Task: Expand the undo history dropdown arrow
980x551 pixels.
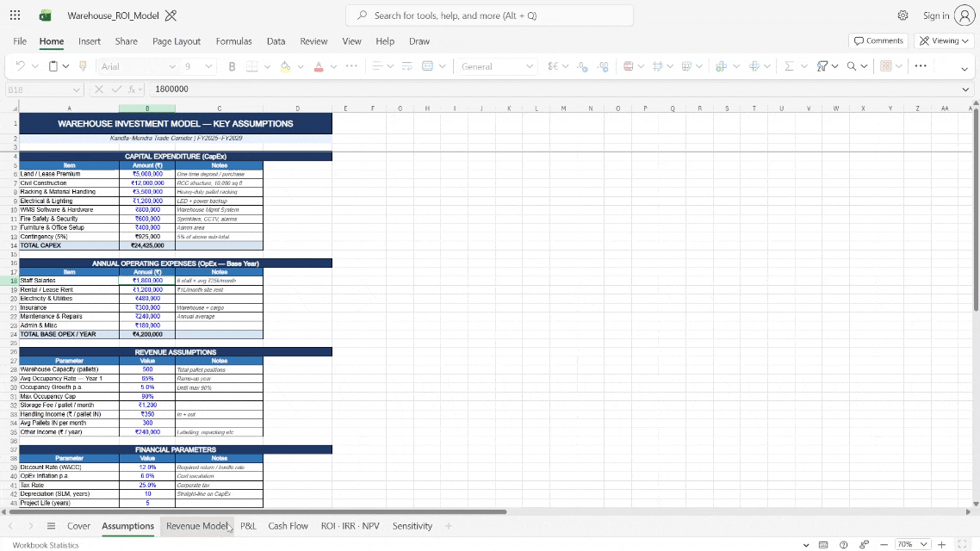Action: 35,66
